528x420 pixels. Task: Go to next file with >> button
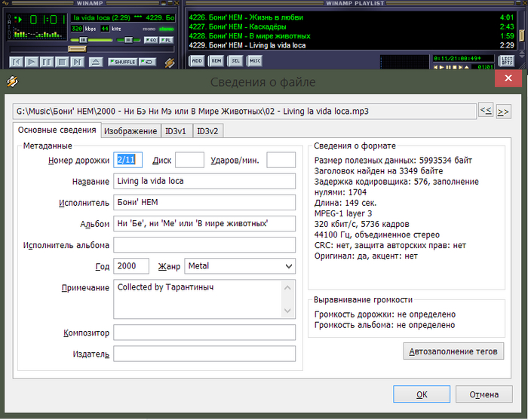[503, 112]
